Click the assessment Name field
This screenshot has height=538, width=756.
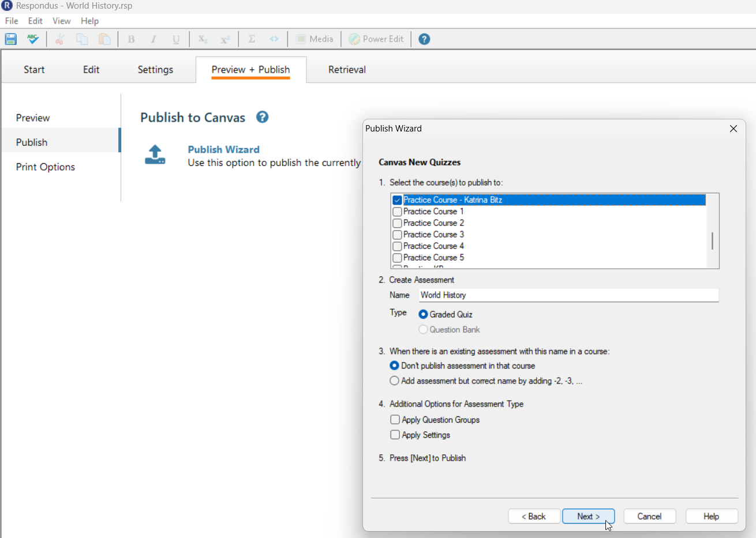[568, 295]
